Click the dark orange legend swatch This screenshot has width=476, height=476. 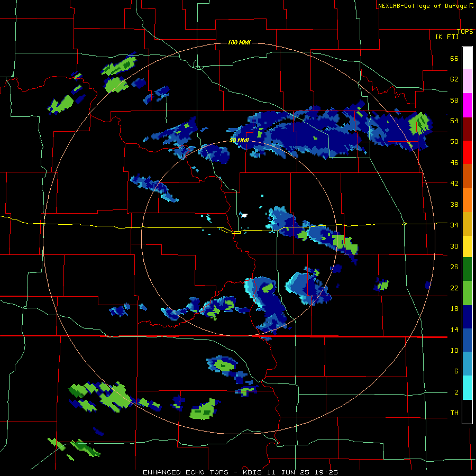click(x=467, y=176)
